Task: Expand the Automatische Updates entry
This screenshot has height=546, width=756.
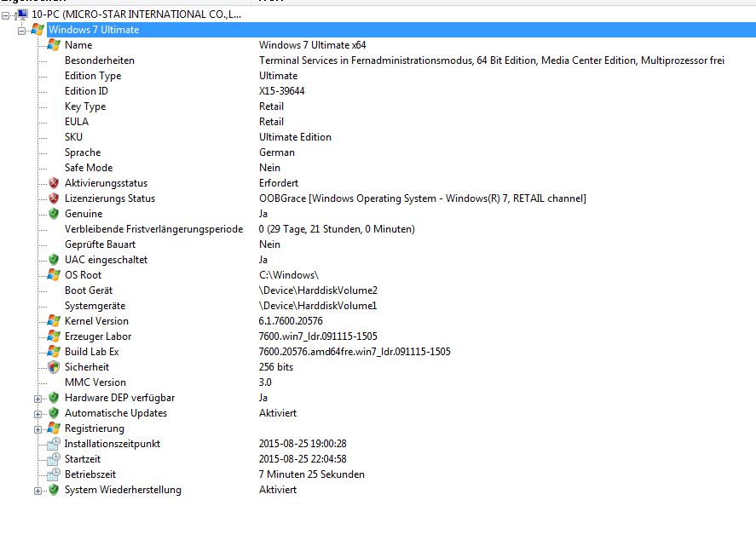Action: point(38,415)
